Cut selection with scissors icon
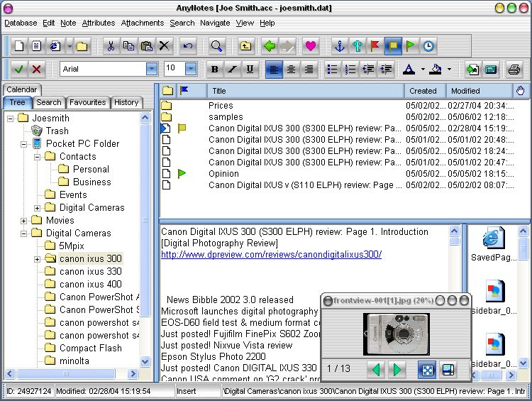 tap(111, 46)
